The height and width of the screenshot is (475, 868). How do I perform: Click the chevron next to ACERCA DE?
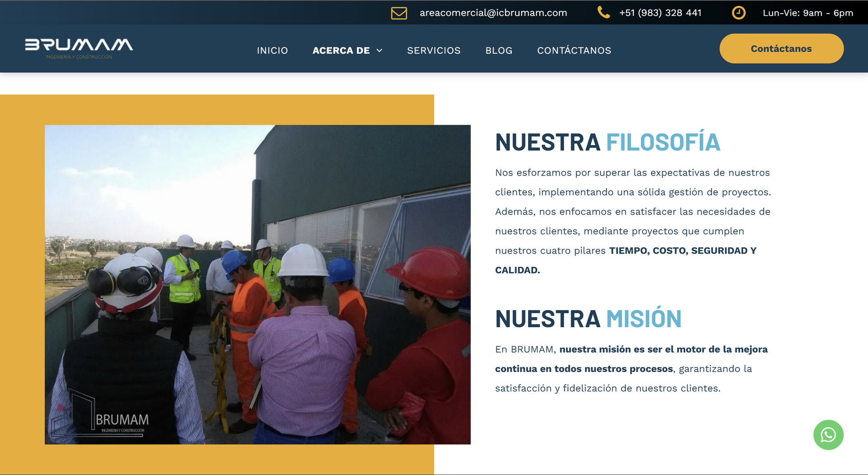coord(379,51)
